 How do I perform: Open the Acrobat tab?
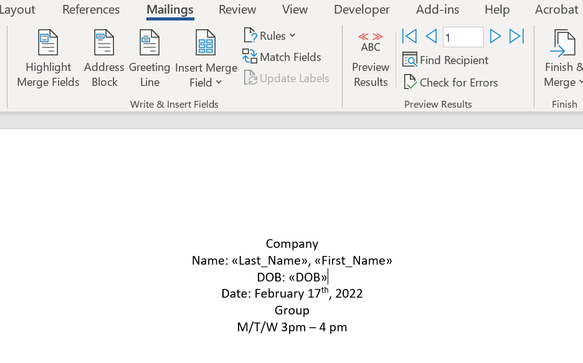(x=556, y=9)
